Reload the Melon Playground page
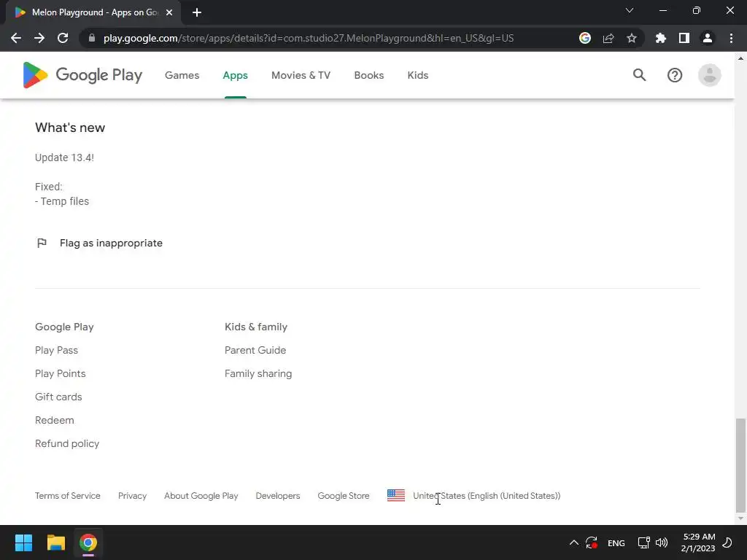The image size is (747, 560). tap(63, 38)
